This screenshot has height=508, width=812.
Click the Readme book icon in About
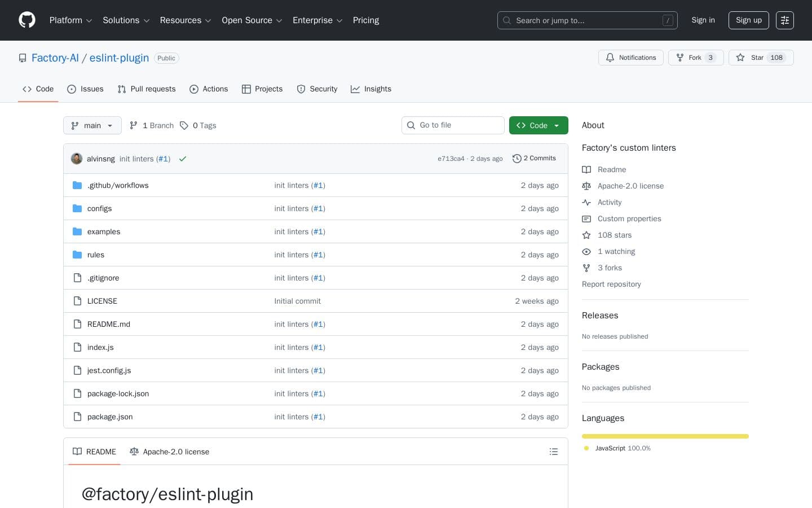click(586, 169)
